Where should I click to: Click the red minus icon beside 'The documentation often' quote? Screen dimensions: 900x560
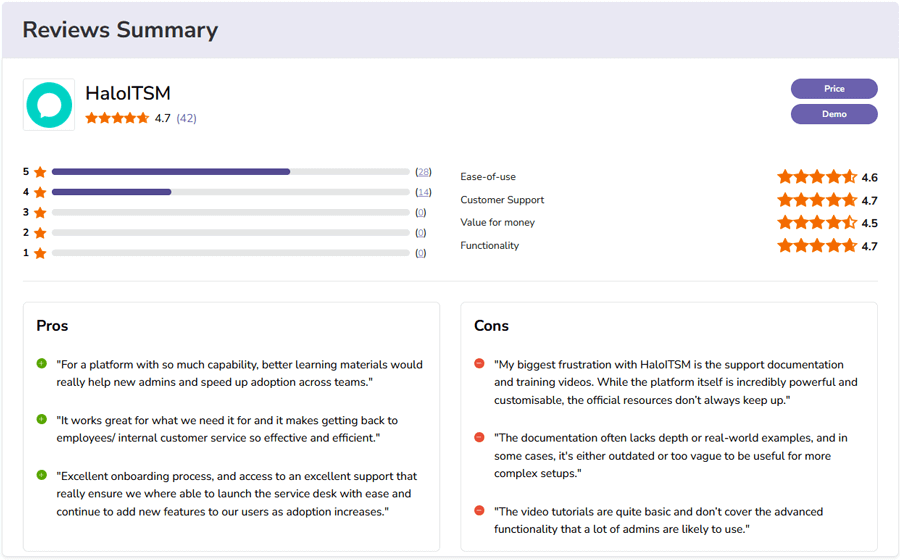tap(479, 437)
